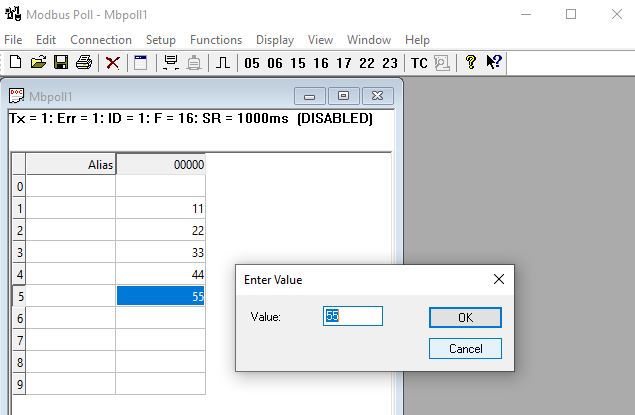Open the Connection menu
Image resolution: width=635 pixels, height=415 pixels.
coord(101,40)
